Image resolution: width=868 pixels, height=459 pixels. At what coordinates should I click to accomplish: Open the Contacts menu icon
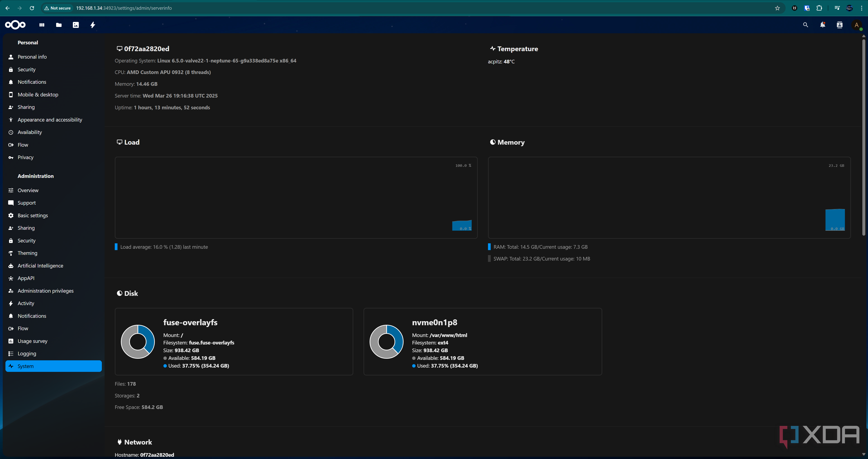(840, 25)
